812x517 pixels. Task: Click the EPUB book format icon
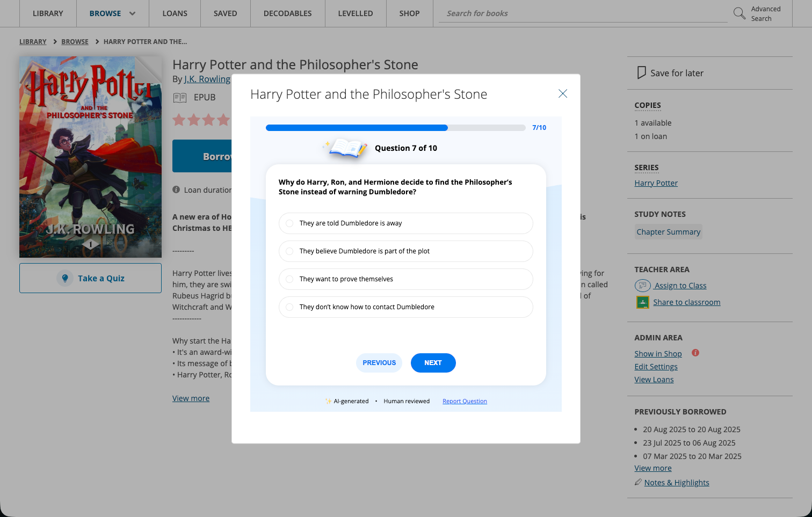(x=180, y=97)
